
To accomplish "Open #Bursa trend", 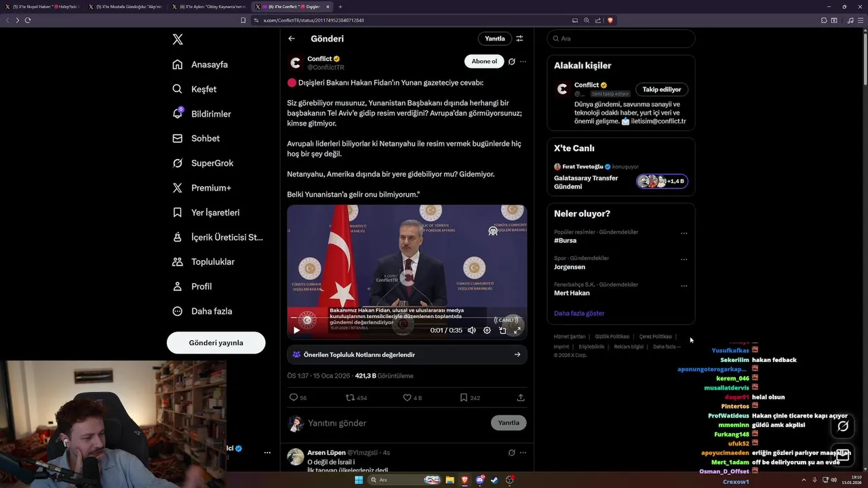I will pyautogui.click(x=566, y=241).
